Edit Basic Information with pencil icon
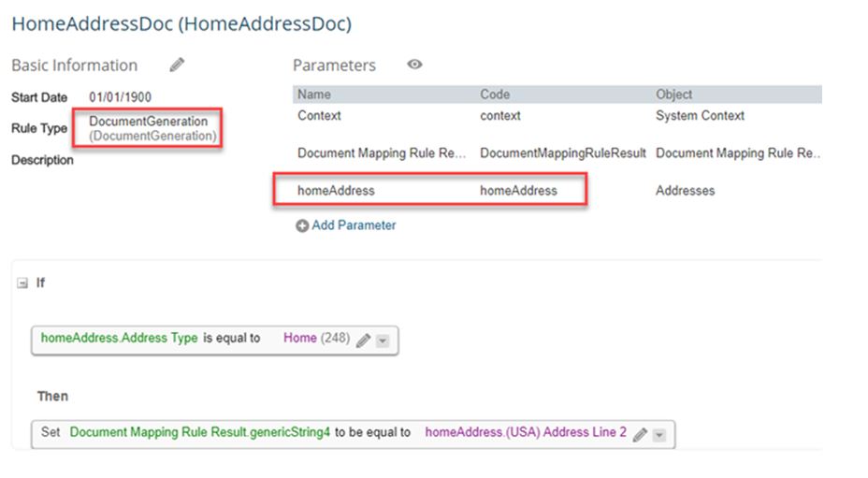 click(x=177, y=65)
